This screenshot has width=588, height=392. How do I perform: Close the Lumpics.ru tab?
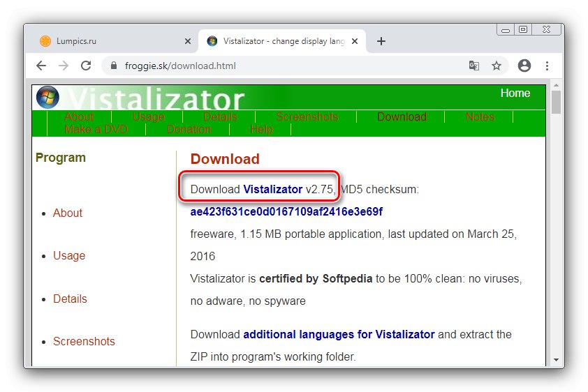click(x=188, y=41)
